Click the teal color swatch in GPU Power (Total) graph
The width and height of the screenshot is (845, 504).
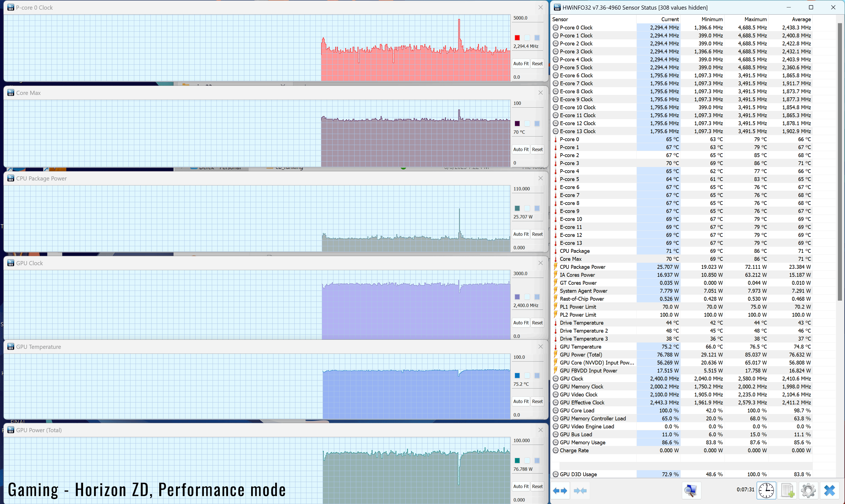point(517,461)
